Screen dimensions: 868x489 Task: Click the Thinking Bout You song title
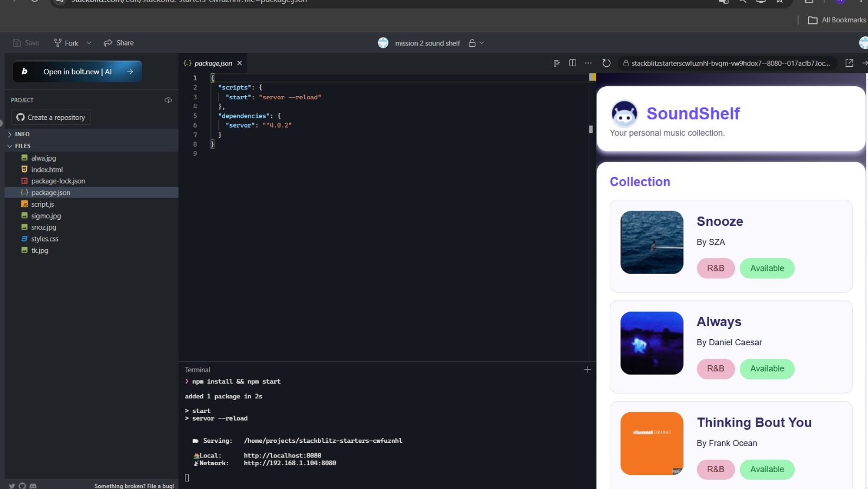click(754, 422)
